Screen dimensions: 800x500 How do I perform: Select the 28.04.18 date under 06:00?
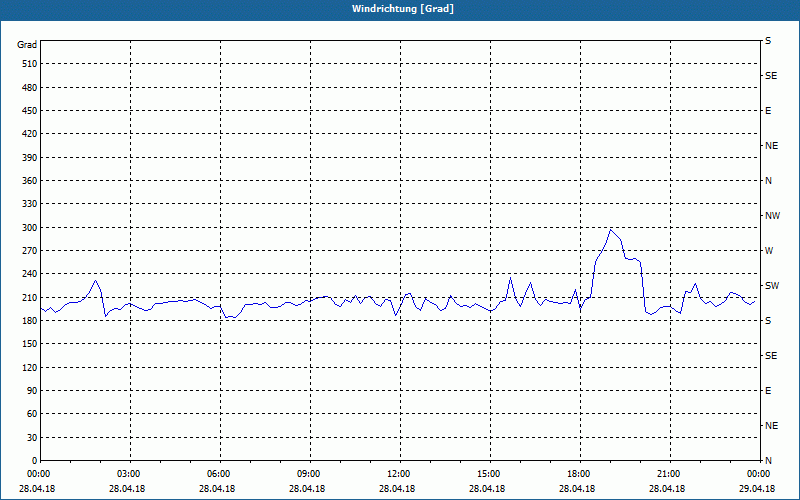tap(217, 489)
